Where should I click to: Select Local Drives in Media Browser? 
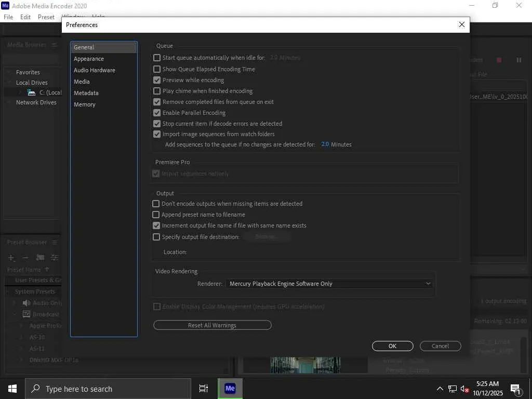pos(32,83)
